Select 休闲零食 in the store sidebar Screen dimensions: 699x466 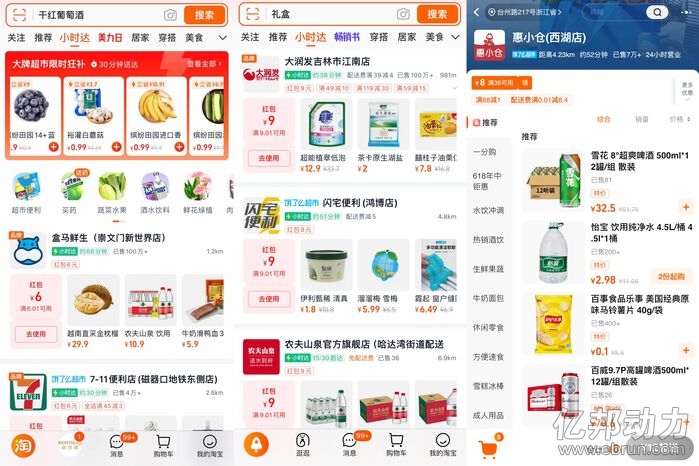(x=488, y=327)
